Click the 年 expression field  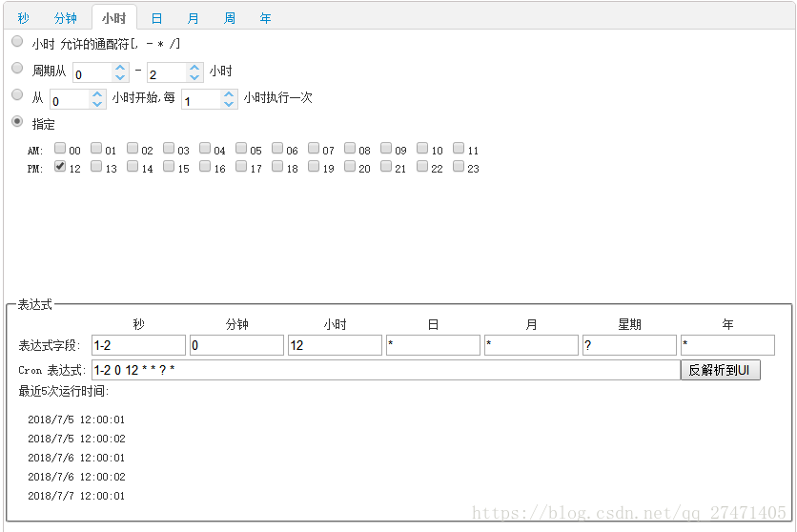727,345
